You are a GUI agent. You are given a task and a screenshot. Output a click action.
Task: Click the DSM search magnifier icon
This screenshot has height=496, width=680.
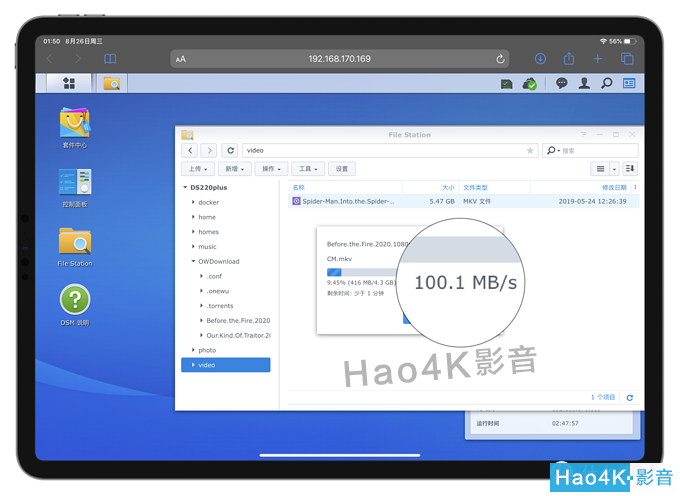(x=607, y=83)
